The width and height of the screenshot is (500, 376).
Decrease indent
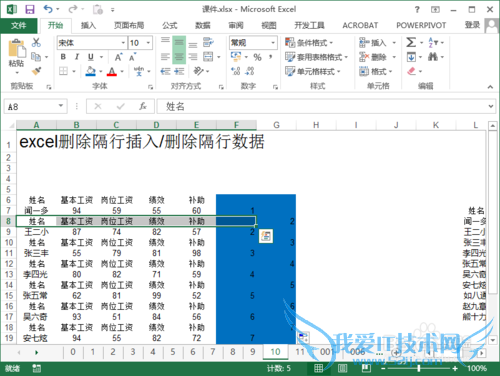[x=165, y=71]
